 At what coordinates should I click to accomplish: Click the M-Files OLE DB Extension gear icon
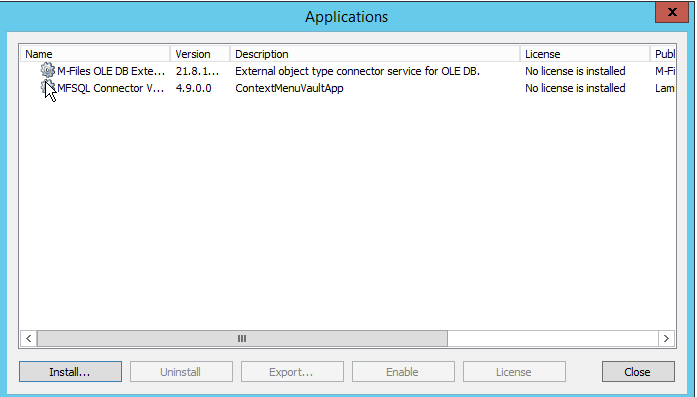[x=48, y=70]
